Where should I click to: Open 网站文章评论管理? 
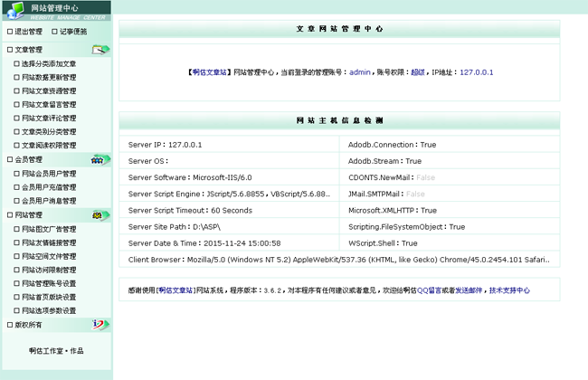[x=49, y=119]
